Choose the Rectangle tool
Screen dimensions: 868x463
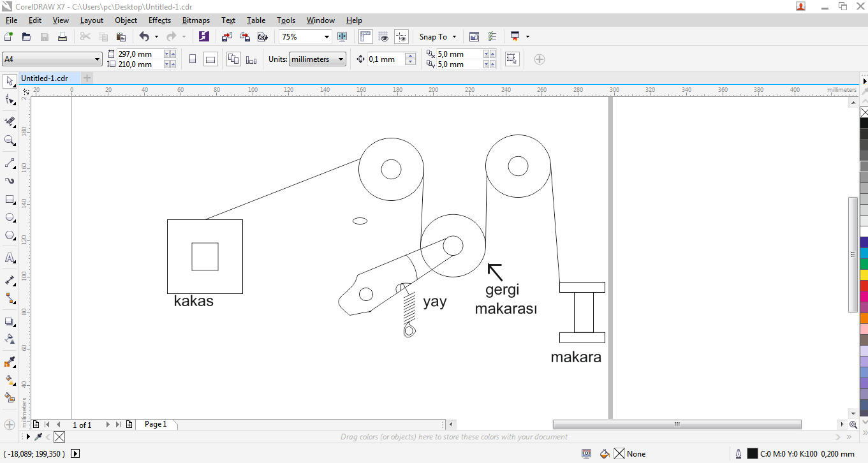(x=10, y=200)
